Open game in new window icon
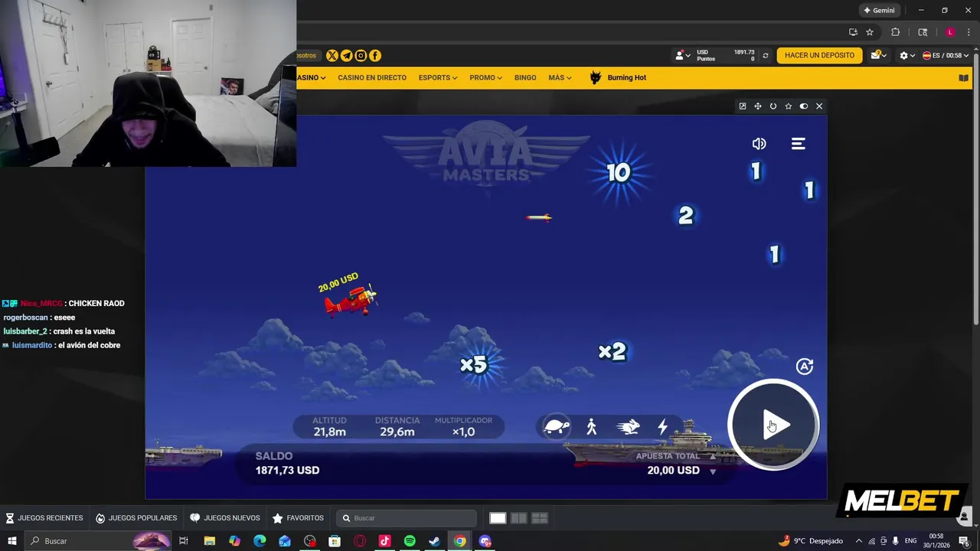Image resolution: width=980 pixels, height=551 pixels. point(742,106)
